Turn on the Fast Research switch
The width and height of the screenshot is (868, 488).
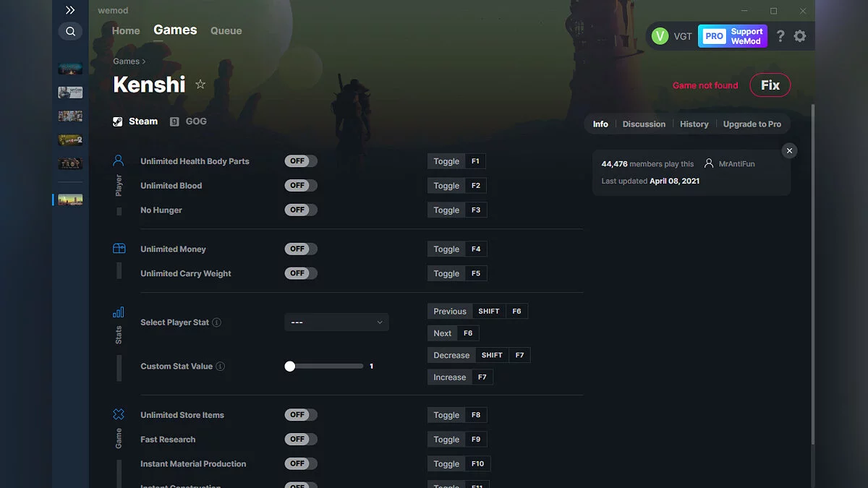(x=301, y=439)
